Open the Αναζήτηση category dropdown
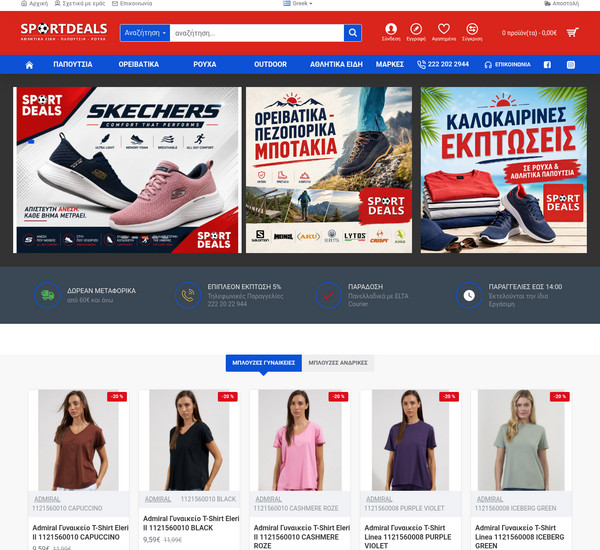Image resolution: width=600 pixels, height=550 pixels. 145,33
